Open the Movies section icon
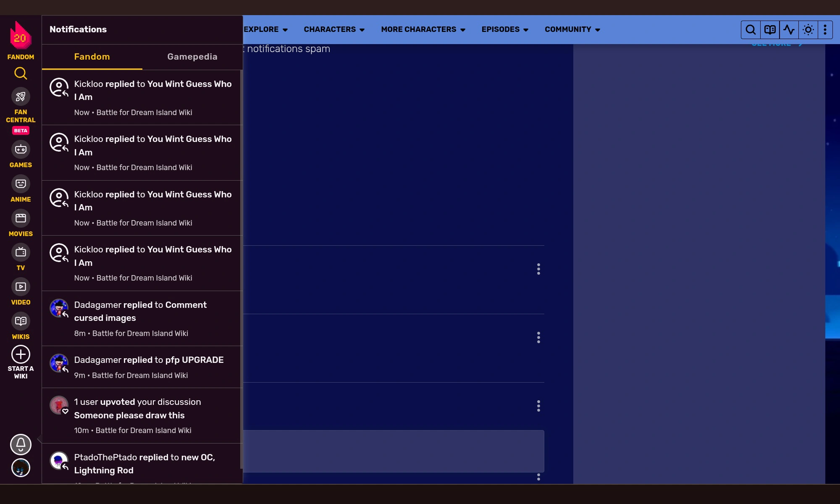Screen dimensions: 840x504 [x=21, y=218]
